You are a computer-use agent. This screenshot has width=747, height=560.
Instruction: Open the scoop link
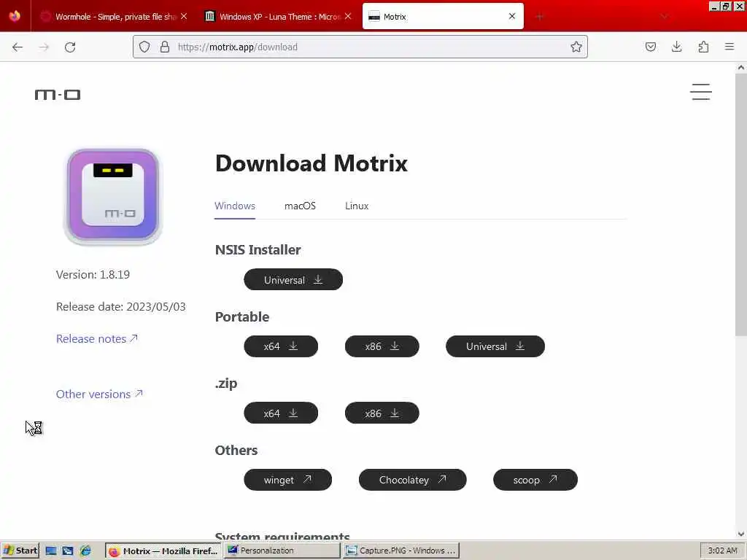point(535,480)
